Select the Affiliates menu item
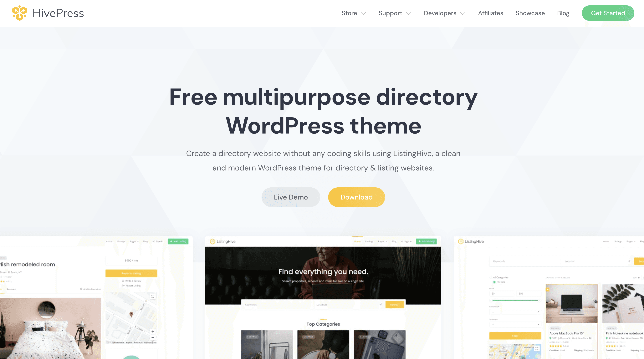 click(491, 13)
